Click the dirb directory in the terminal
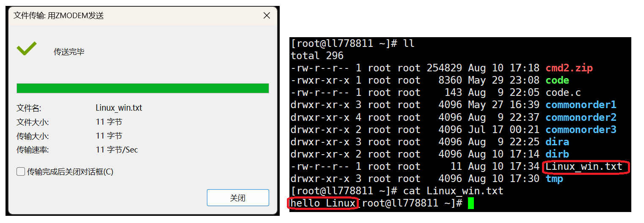The image size is (644, 223). (557, 154)
